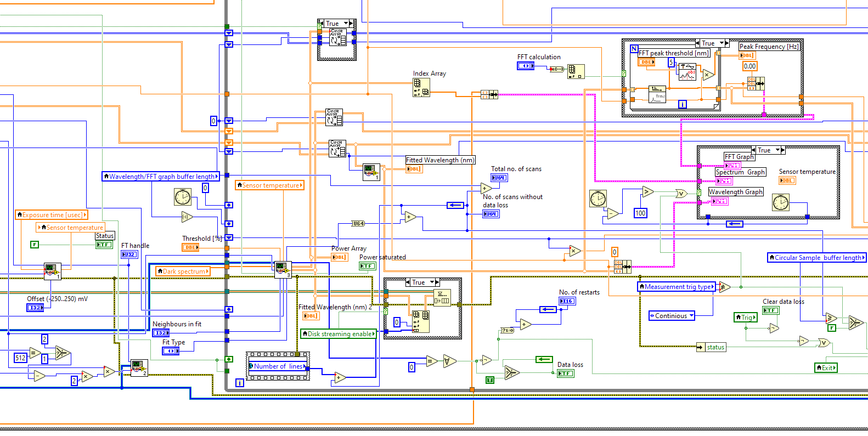Open True case selector on FFT Graph structure
Screen dimensions: 868x436
coord(768,150)
